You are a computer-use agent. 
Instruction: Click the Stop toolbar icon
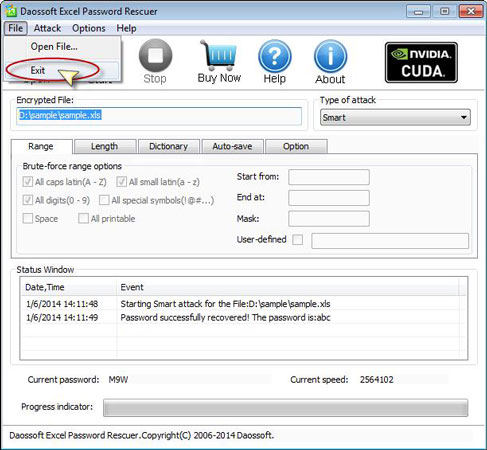pyautogui.click(x=155, y=56)
